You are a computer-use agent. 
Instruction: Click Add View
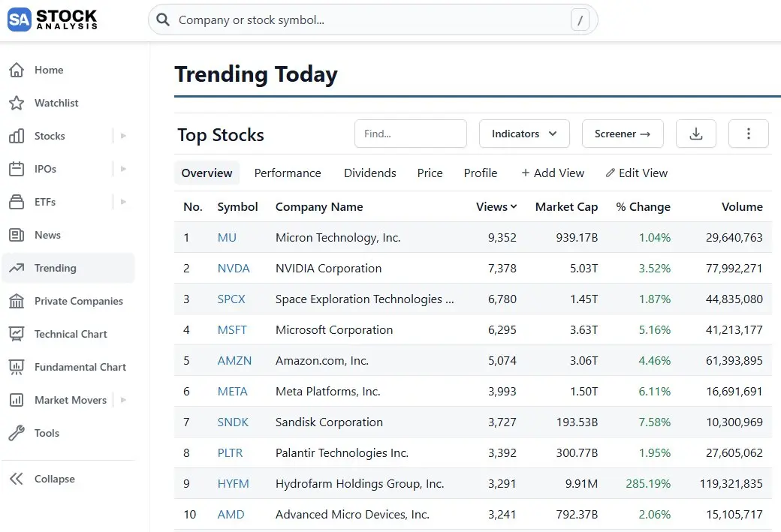(x=553, y=173)
